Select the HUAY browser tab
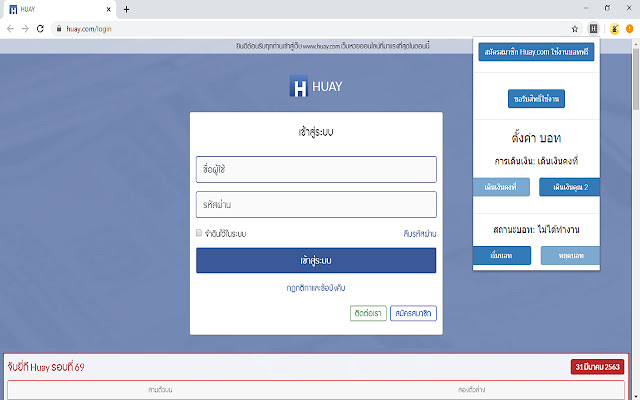Image resolution: width=640 pixels, height=400 pixels. coord(60,9)
